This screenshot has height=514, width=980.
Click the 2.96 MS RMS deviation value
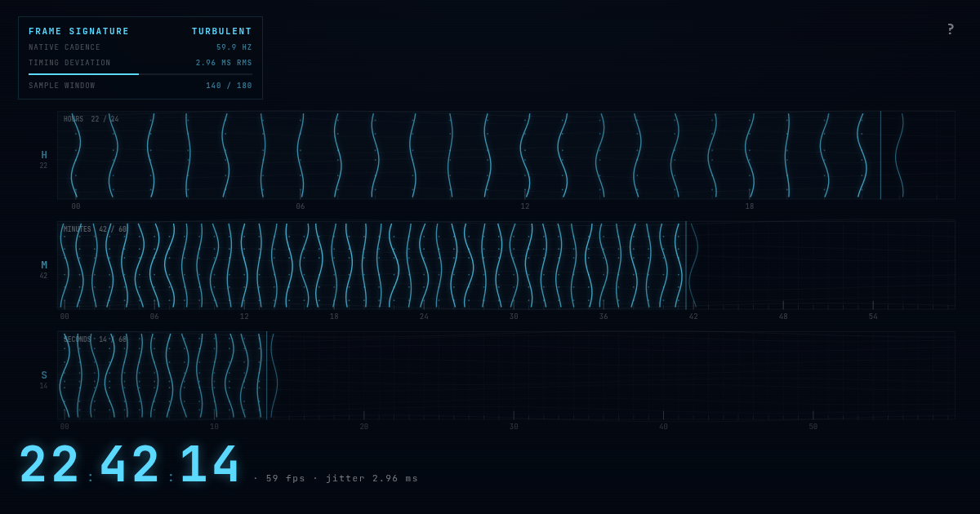click(x=224, y=63)
